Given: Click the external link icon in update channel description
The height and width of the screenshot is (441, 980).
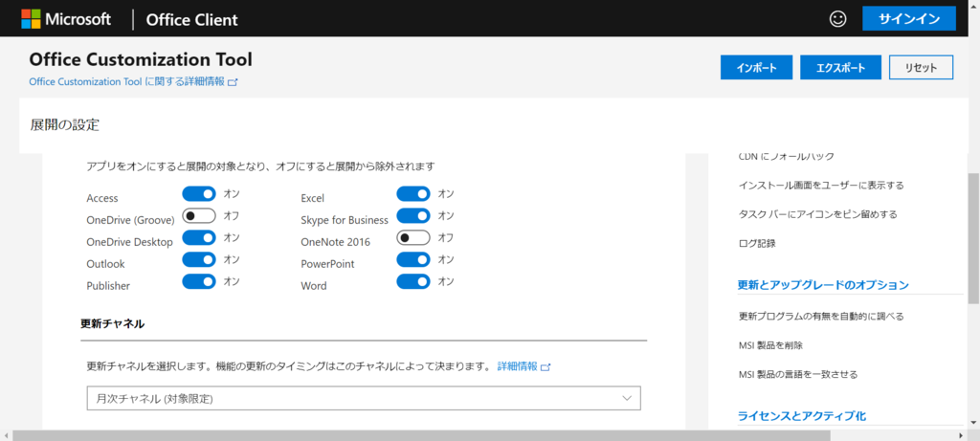Looking at the screenshot, I should click(x=546, y=366).
